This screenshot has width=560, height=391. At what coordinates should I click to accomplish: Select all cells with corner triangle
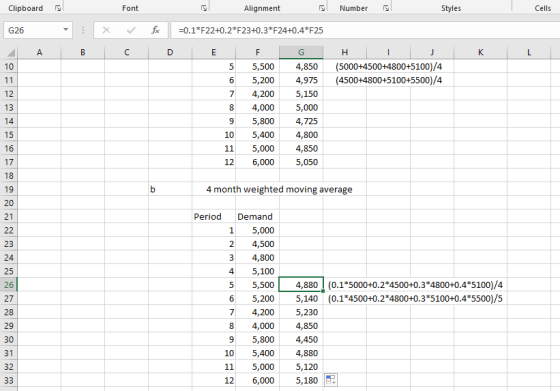[11, 53]
